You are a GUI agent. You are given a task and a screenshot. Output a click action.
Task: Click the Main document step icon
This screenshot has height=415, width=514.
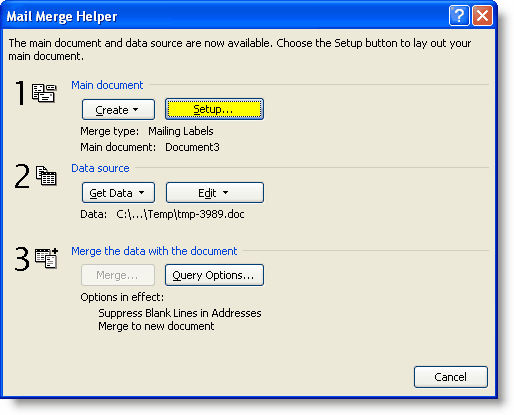click(44, 93)
